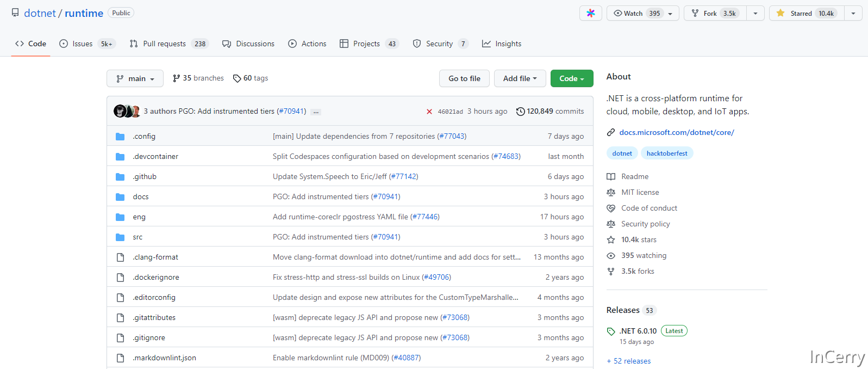Select the hacktoberfest topic tag
The image size is (868, 369).
tap(666, 153)
